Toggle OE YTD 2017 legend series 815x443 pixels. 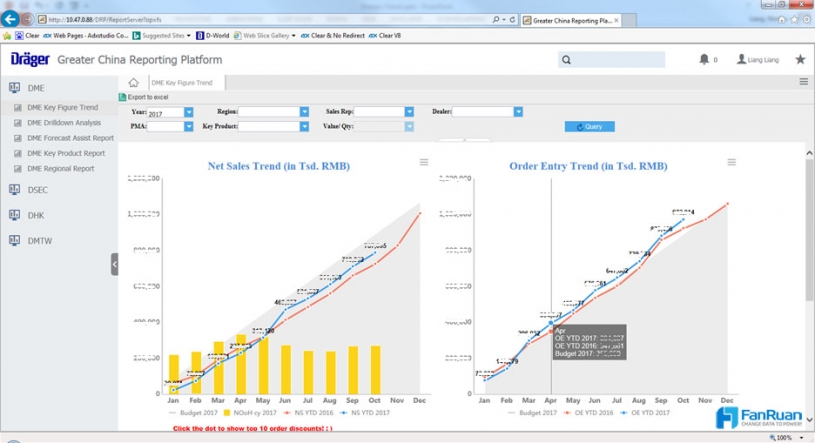click(645, 413)
